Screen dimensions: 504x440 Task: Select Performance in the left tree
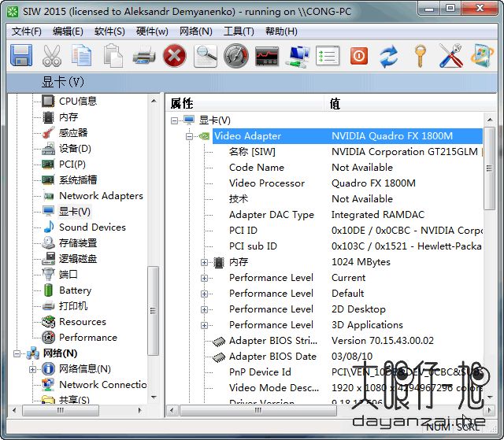point(88,337)
